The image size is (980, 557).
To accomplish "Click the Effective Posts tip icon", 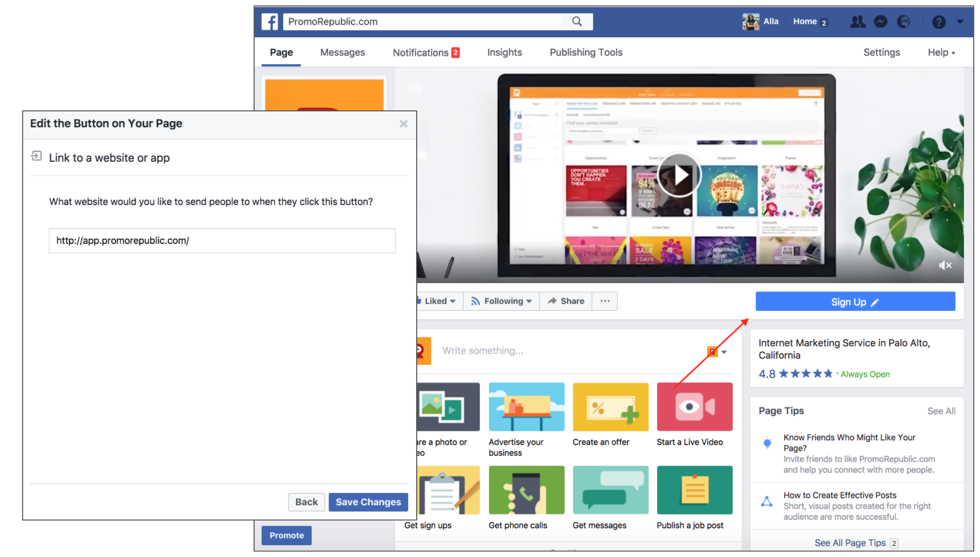I will coord(767,501).
